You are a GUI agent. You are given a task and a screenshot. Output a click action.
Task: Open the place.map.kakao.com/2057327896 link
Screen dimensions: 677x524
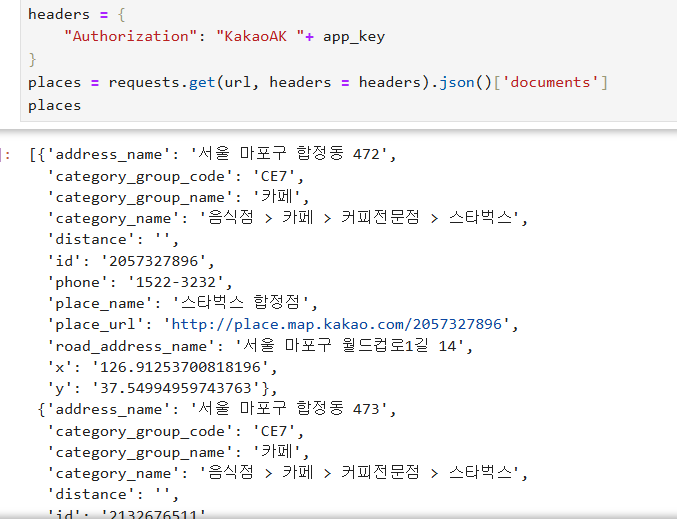click(337, 324)
